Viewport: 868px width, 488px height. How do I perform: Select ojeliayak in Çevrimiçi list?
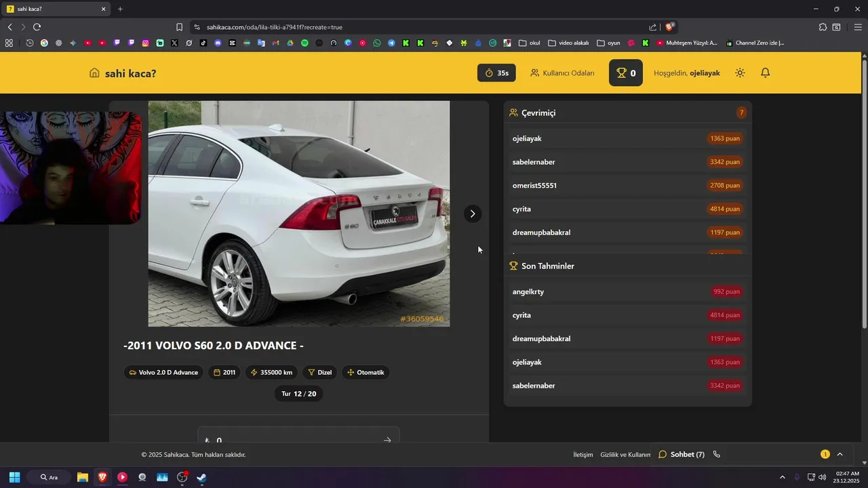pos(627,138)
